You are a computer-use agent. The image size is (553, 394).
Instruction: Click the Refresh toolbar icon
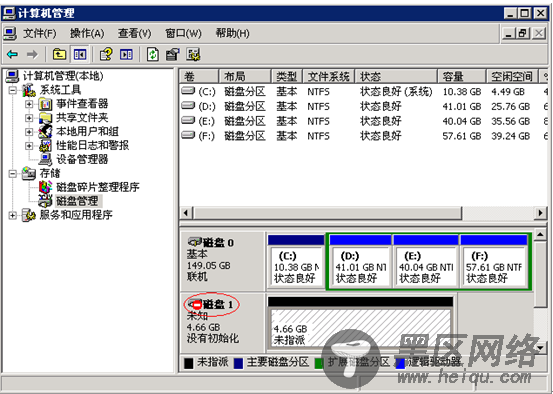tap(153, 54)
